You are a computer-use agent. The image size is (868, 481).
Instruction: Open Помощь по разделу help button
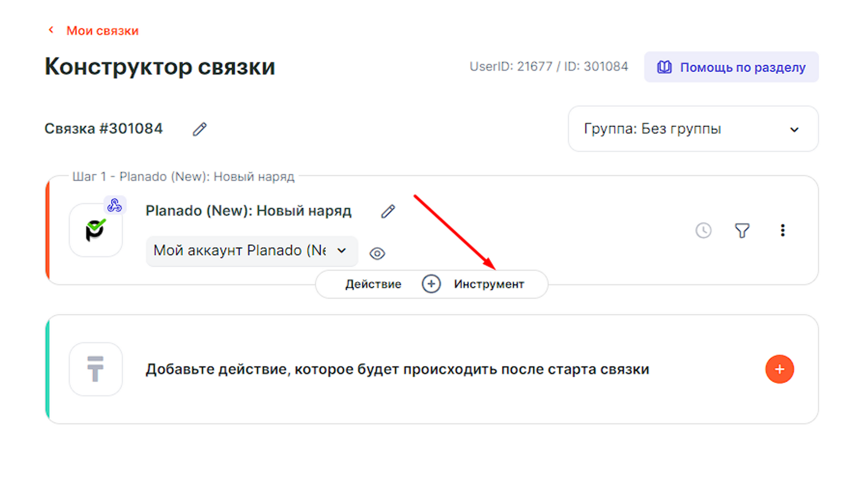click(731, 67)
